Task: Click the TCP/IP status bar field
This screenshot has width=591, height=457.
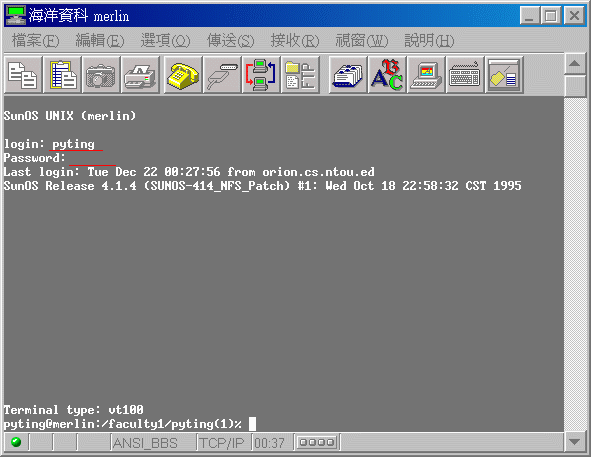Action: coord(223,442)
